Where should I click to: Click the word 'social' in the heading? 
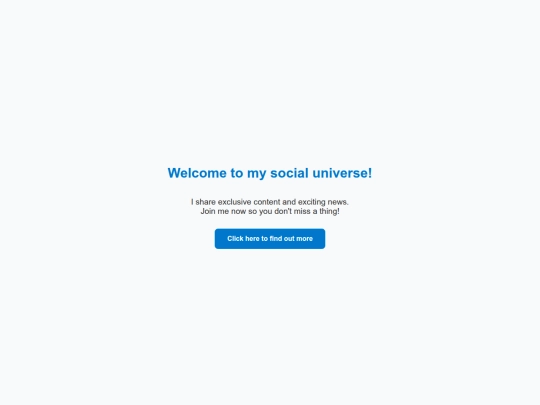[x=289, y=173]
